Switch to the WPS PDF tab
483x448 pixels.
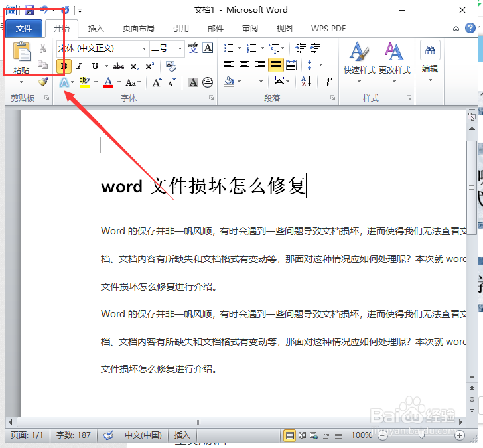click(x=328, y=28)
